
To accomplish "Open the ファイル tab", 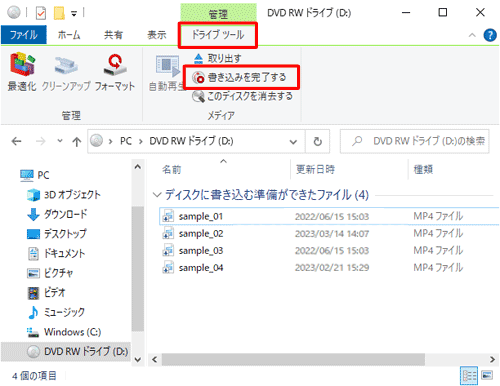I will [x=23, y=35].
